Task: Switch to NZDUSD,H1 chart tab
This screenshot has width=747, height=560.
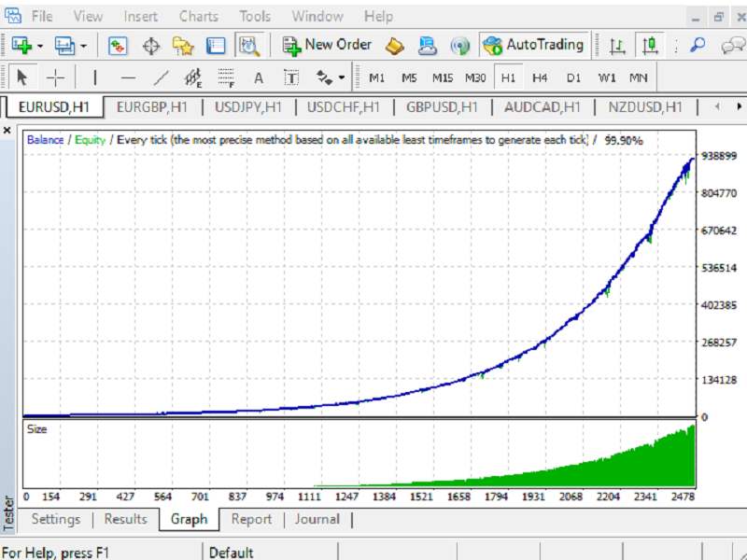Action: 645,107
